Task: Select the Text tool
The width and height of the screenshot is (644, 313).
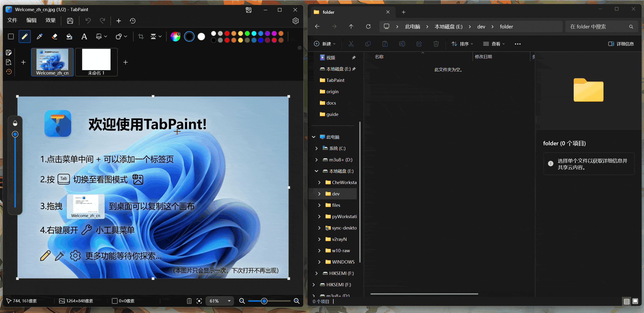Action: 84,36
